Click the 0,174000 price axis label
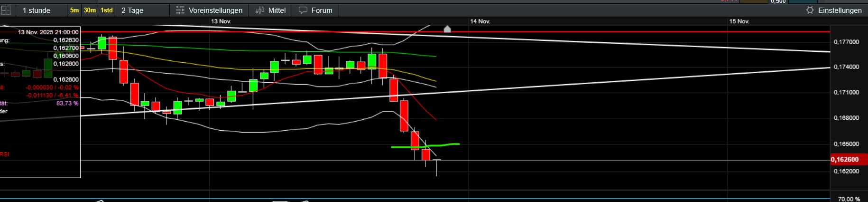This screenshot has height=202, width=868. 846,67
